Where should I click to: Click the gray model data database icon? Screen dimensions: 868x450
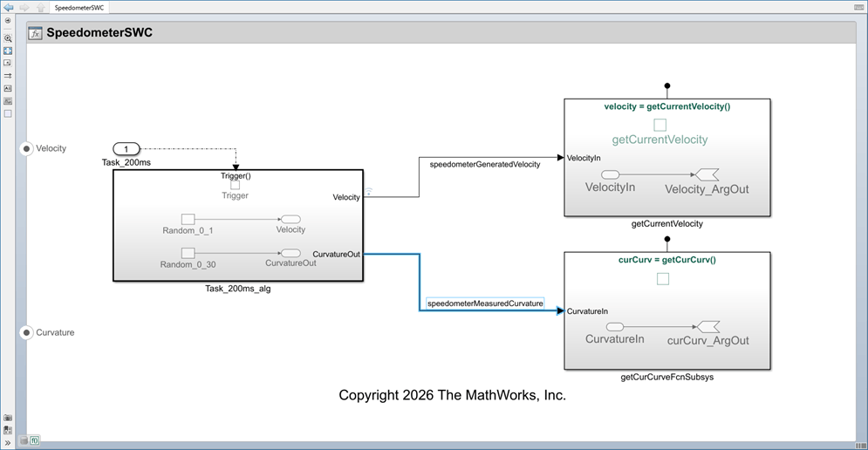tap(24, 440)
